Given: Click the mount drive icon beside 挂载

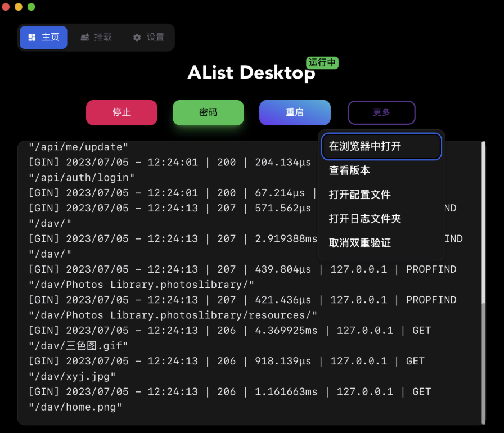Looking at the screenshot, I should [x=85, y=37].
